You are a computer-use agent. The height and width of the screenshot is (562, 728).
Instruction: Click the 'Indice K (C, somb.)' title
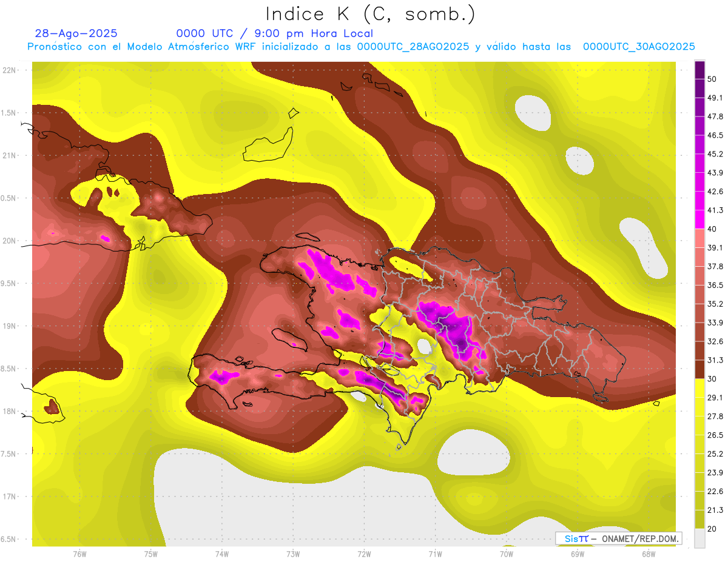(370, 14)
